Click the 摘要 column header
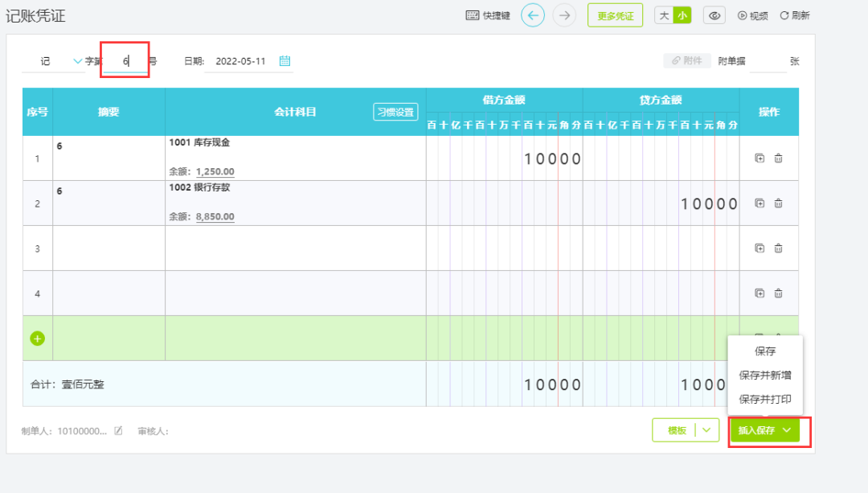Screen dimensions: 868x493 click(108, 112)
